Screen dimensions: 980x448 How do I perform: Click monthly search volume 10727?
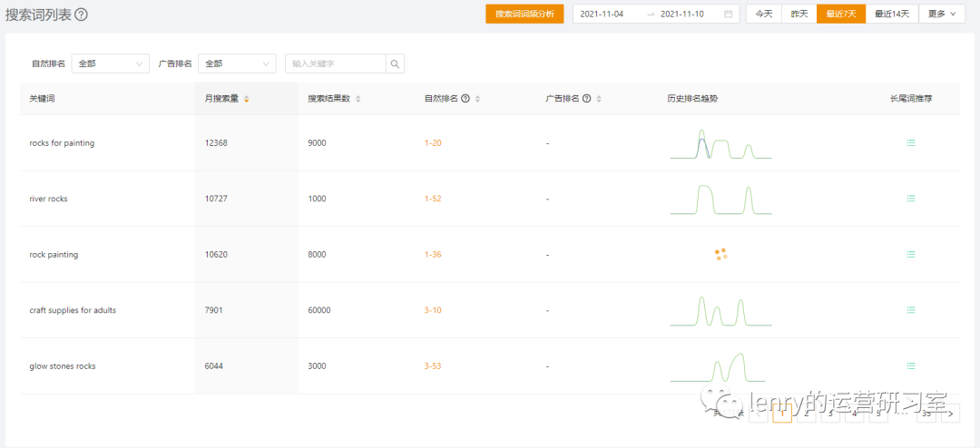tap(216, 199)
